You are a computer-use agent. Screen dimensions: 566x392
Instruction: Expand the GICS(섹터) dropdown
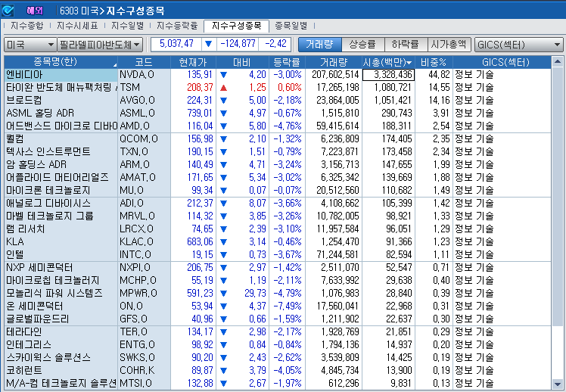click(521, 45)
